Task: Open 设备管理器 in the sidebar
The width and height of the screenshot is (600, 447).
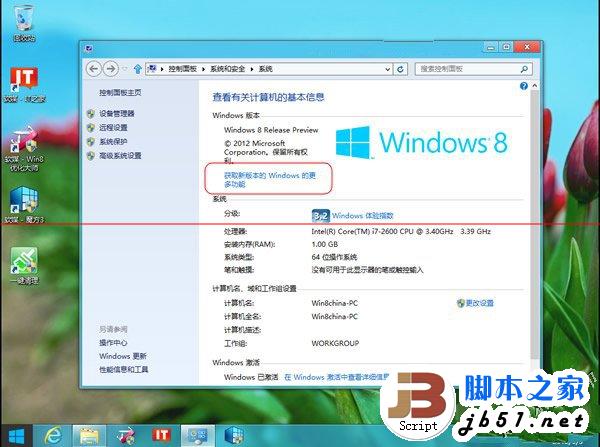Action: 117,114
